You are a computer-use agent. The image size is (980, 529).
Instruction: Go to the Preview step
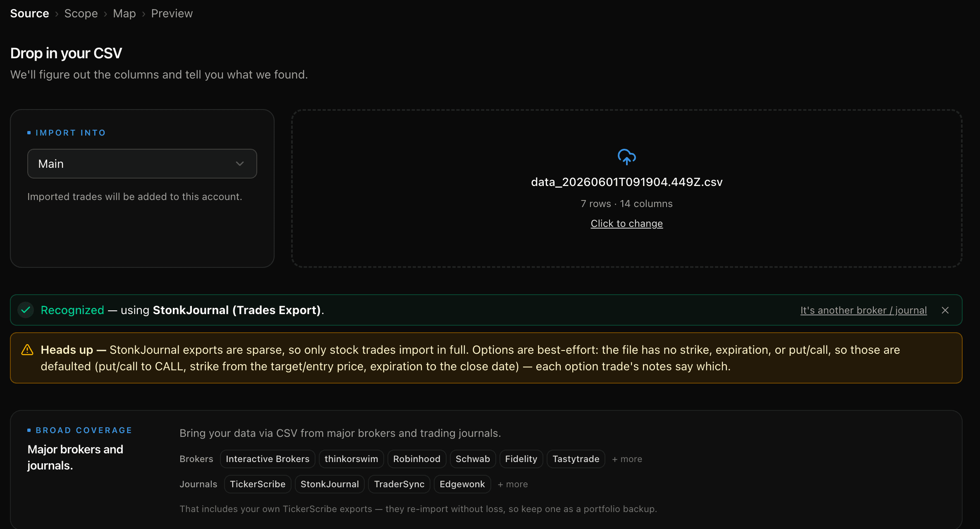click(172, 13)
